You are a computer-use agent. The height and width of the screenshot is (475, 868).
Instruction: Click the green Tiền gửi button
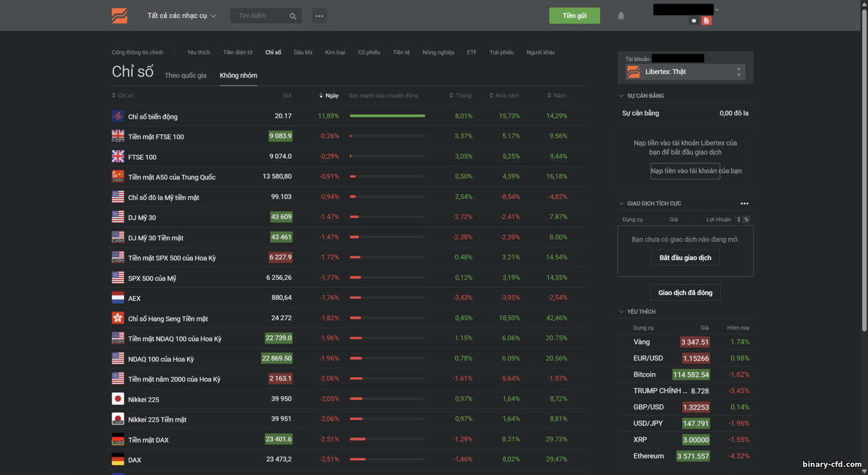574,16
